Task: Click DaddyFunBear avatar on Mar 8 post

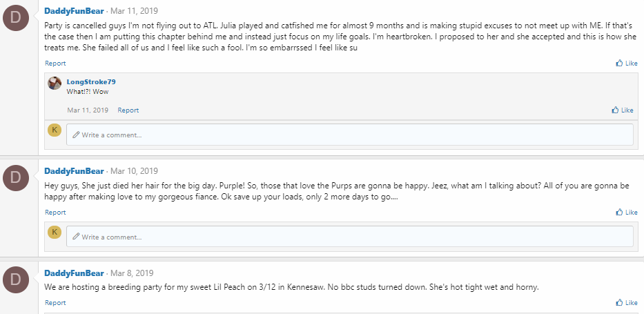Action: [x=16, y=280]
